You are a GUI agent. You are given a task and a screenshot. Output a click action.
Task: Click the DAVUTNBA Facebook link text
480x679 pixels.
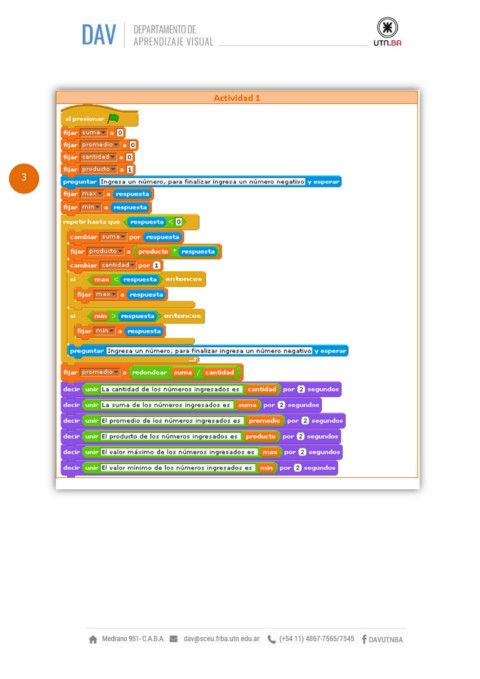point(386,640)
